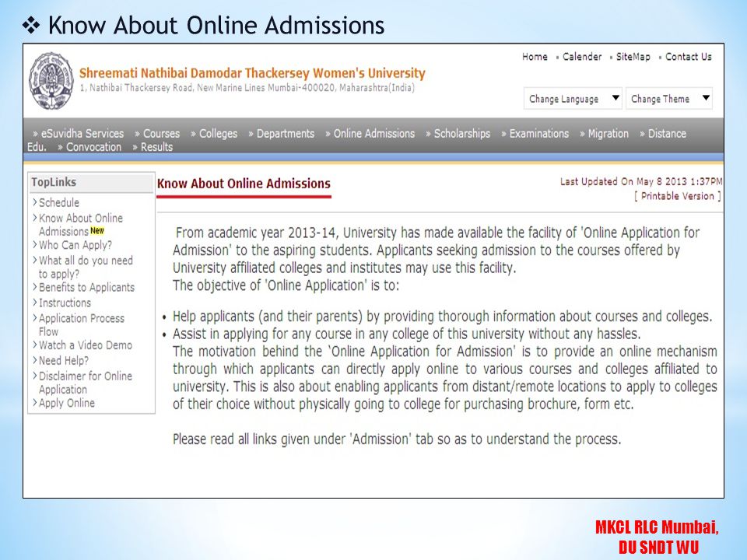
Task: Select Know About Online Admissions sidebar link
Action: pos(80,224)
